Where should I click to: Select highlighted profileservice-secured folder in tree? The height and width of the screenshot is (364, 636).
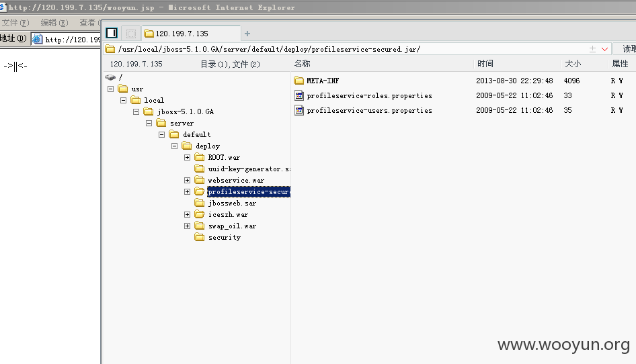coord(249,191)
